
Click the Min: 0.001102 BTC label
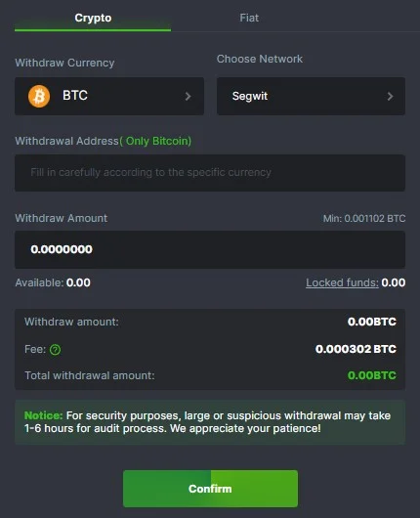(x=364, y=218)
